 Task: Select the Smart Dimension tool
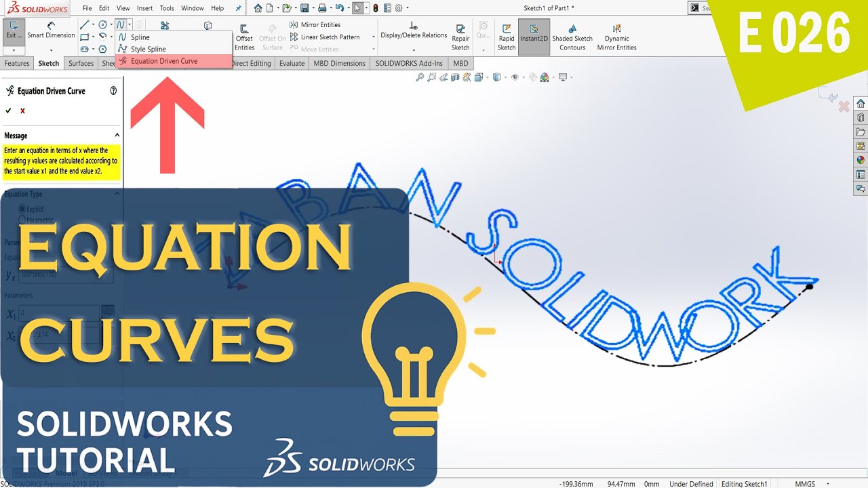coord(51,30)
